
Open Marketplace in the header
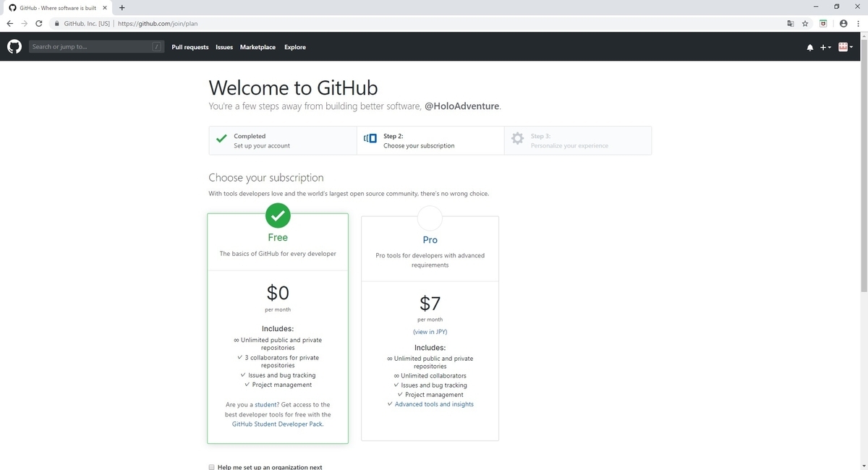pyautogui.click(x=258, y=47)
